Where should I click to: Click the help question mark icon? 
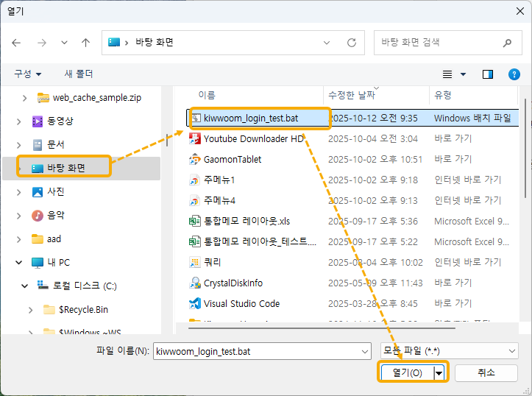coord(514,74)
